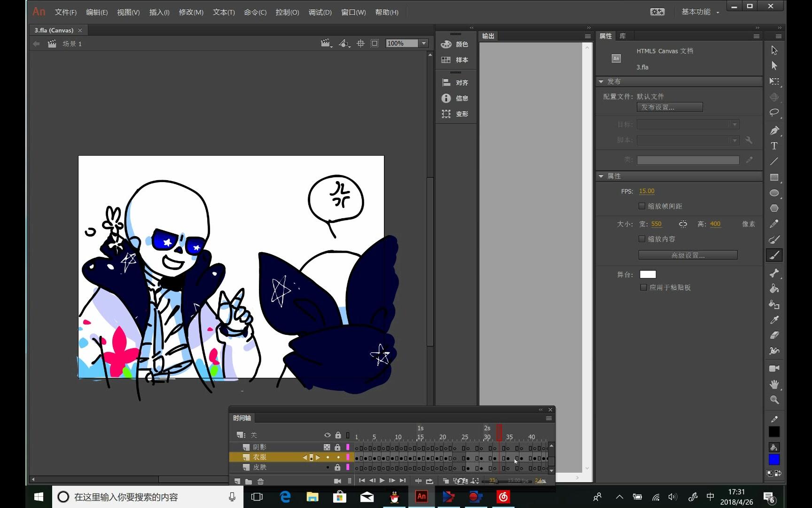
Task: Select the Eraser tool
Action: click(774, 335)
